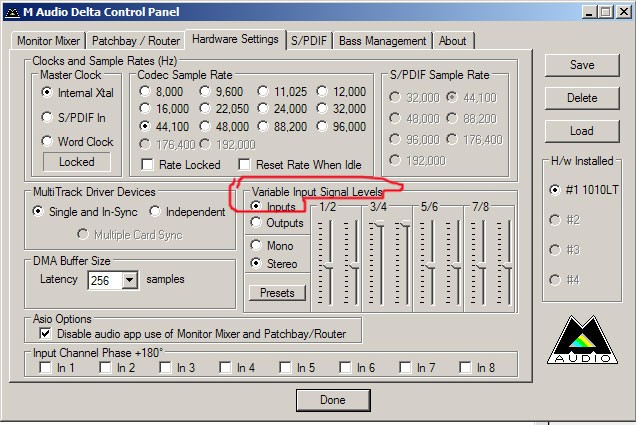Select the Hardware Settings tab
Screen dimensions: 636x425
pos(235,39)
